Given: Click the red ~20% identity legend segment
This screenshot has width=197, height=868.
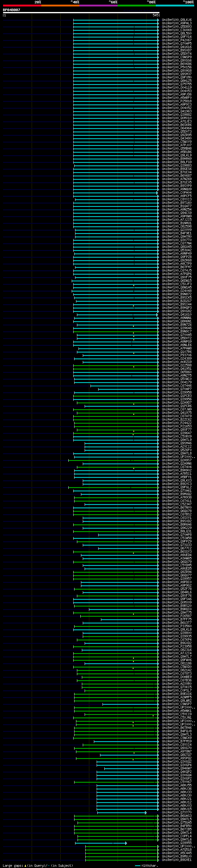Looking at the screenshot, I should [22, 6].
